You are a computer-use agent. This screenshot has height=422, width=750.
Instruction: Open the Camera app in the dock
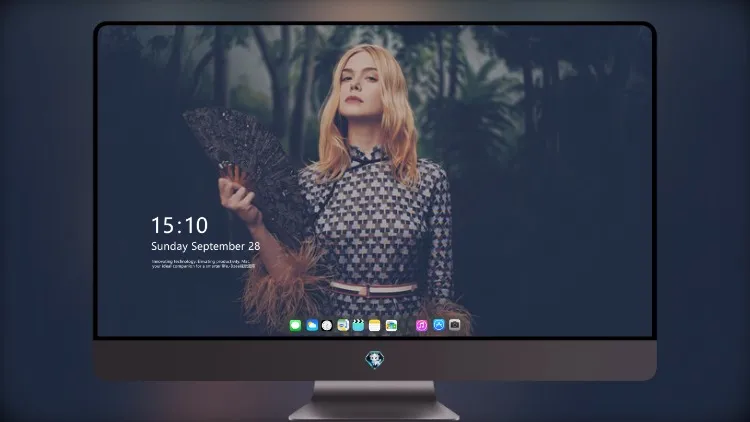click(455, 325)
